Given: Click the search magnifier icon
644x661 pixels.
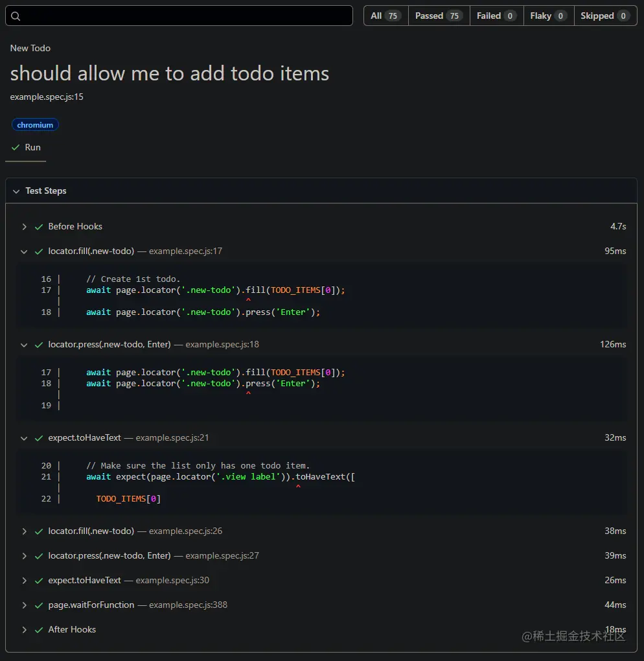Looking at the screenshot, I should pos(16,16).
